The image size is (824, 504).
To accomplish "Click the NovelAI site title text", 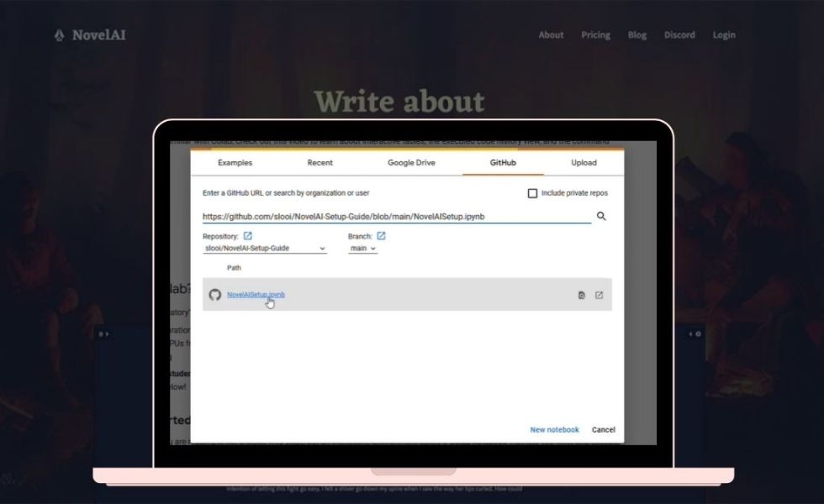I will pos(99,35).
